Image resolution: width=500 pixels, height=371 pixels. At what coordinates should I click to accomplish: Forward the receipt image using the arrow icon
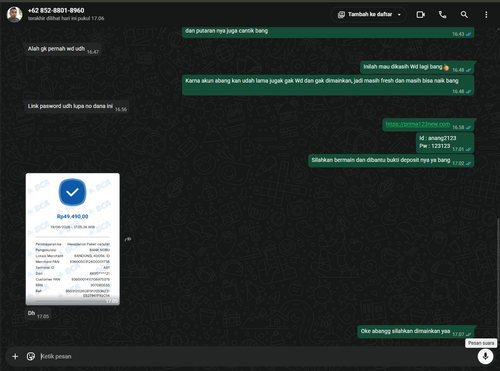[128, 239]
